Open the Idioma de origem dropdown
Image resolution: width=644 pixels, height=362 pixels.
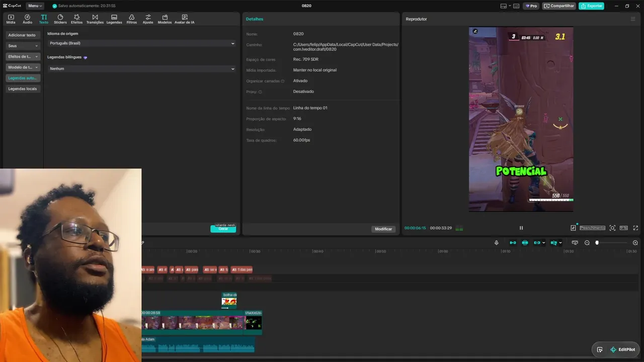(x=141, y=43)
